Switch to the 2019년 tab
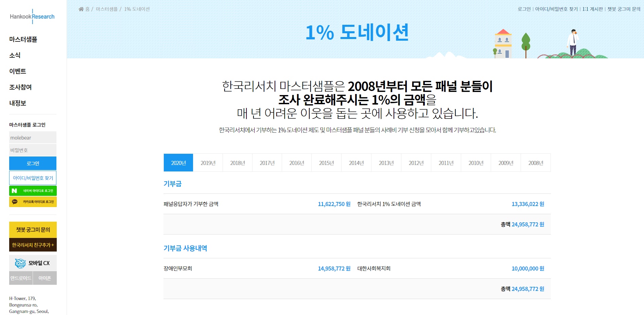This screenshot has width=644, height=315. [208, 163]
